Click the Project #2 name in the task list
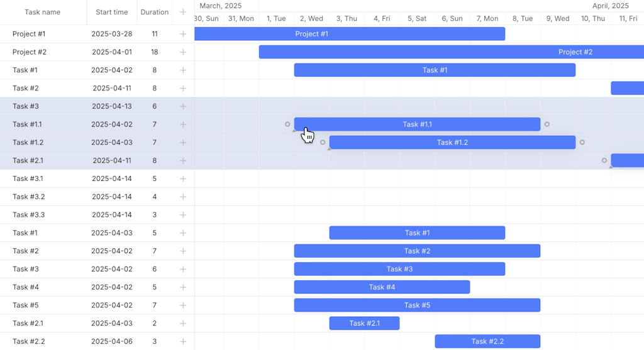This screenshot has height=350, width=644. pos(30,52)
